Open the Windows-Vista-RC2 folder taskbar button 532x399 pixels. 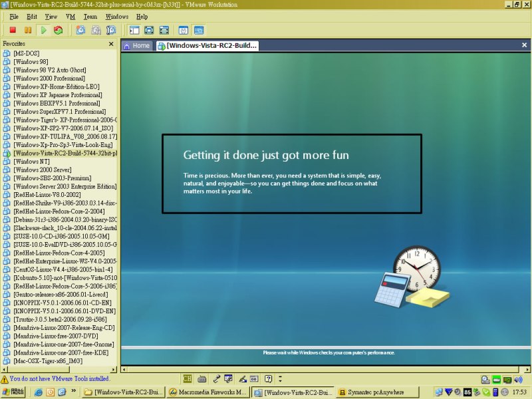point(124,392)
